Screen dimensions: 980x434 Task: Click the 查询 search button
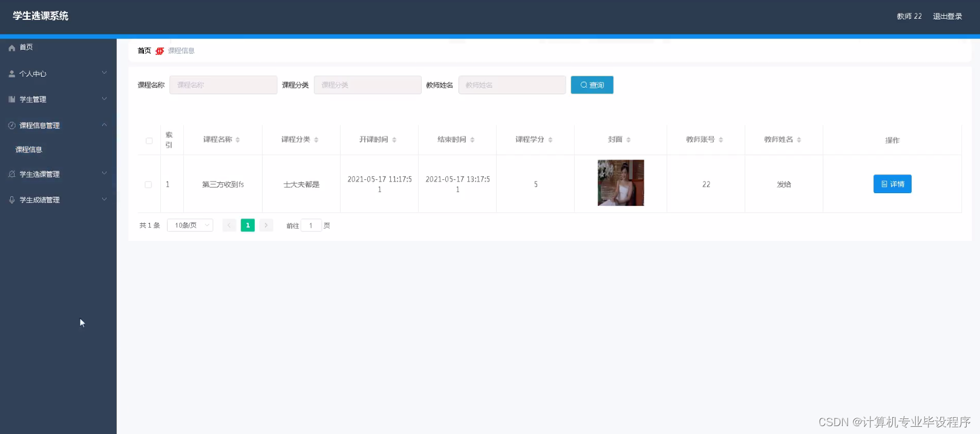592,85
